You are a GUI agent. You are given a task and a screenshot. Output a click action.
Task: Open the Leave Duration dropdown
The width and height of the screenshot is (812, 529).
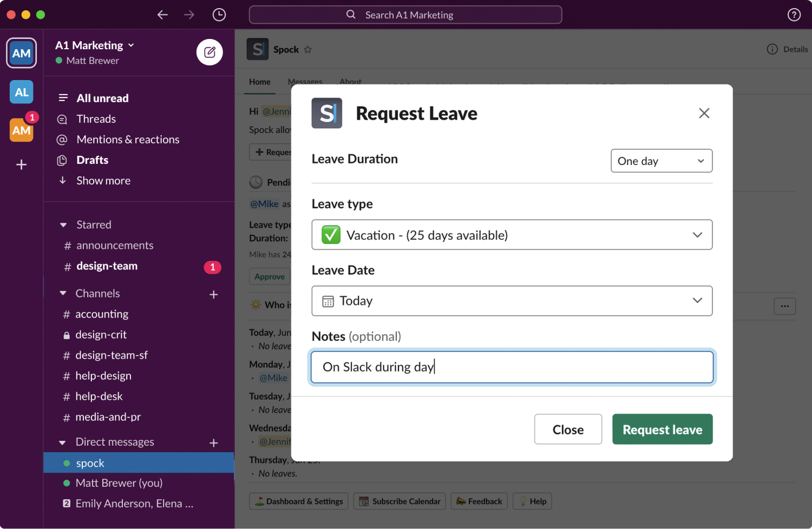tap(661, 161)
